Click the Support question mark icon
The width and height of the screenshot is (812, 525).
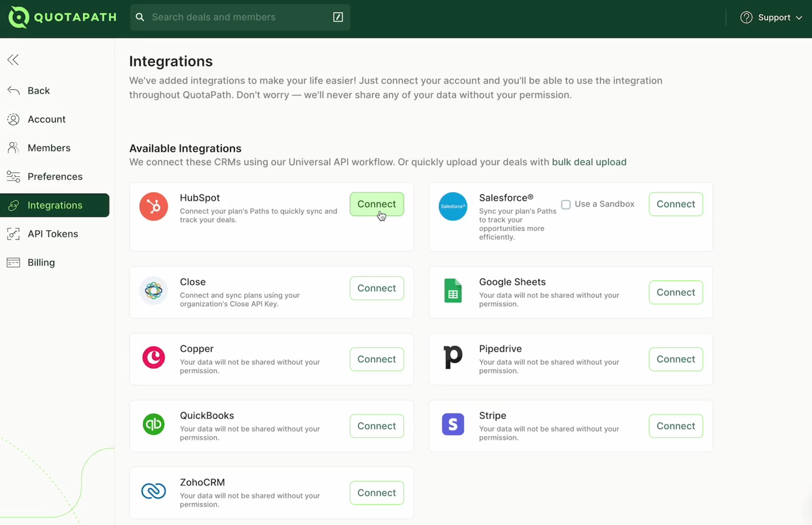[746, 17]
